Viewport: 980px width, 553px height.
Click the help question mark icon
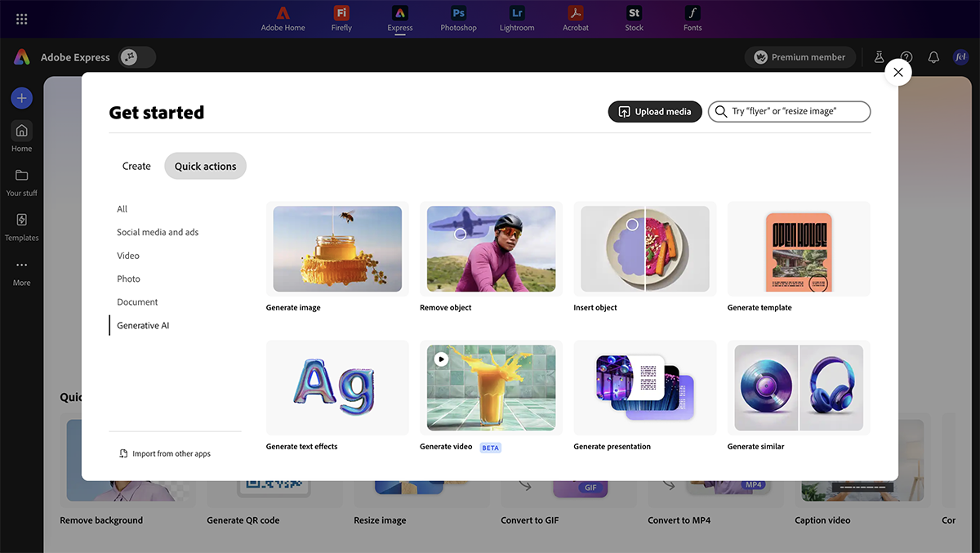point(906,57)
